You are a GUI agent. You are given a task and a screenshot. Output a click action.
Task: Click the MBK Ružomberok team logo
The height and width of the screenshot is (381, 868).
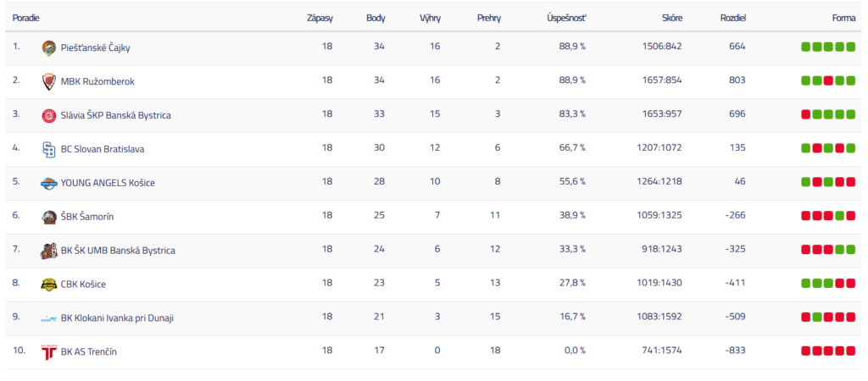click(49, 81)
